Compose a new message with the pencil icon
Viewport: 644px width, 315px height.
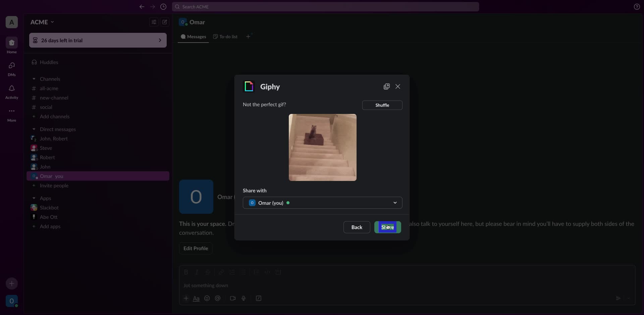(x=164, y=22)
